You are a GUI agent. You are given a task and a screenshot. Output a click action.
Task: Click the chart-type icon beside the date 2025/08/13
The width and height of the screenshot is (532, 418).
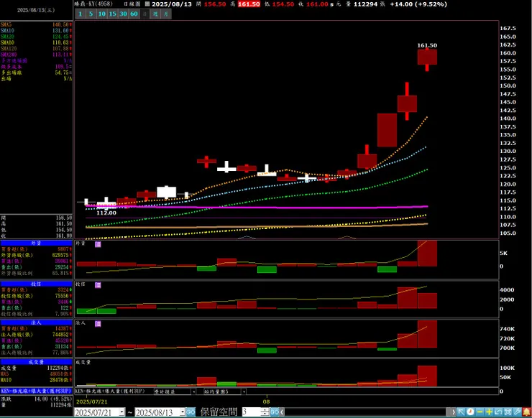click(x=147, y=4)
